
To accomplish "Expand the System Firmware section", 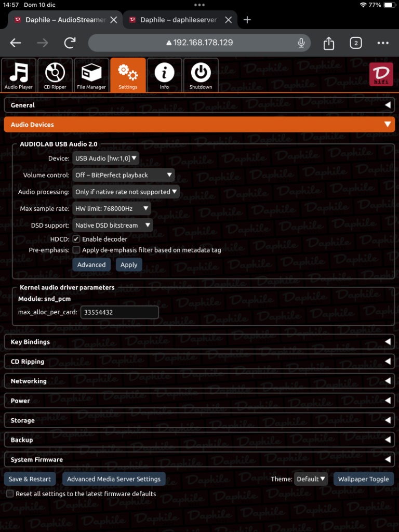I will click(x=199, y=459).
